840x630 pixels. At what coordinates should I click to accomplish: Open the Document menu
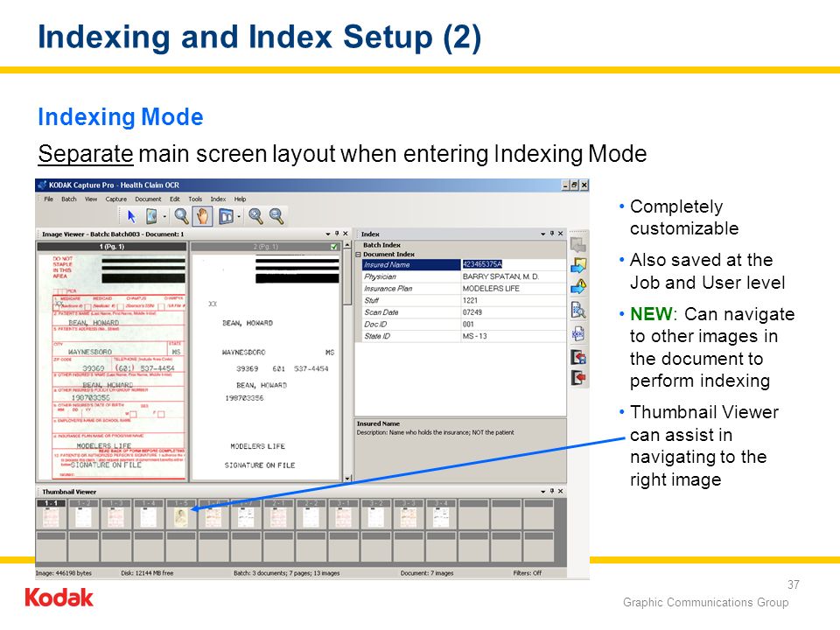(x=148, y=199)
